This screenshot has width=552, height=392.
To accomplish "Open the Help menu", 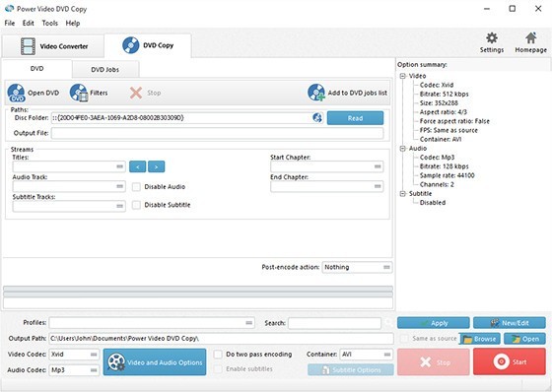I will tap(73, 24).
